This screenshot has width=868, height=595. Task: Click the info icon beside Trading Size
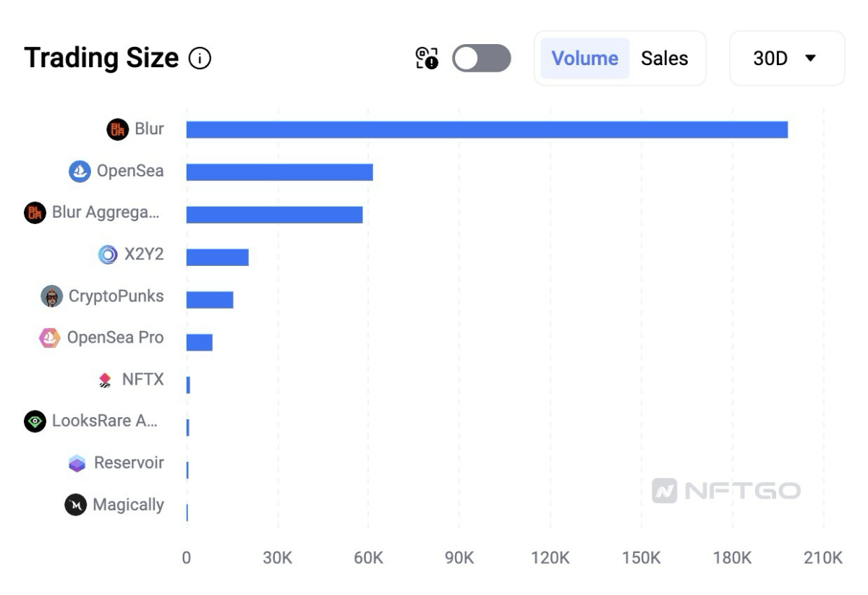pos(200,58)
